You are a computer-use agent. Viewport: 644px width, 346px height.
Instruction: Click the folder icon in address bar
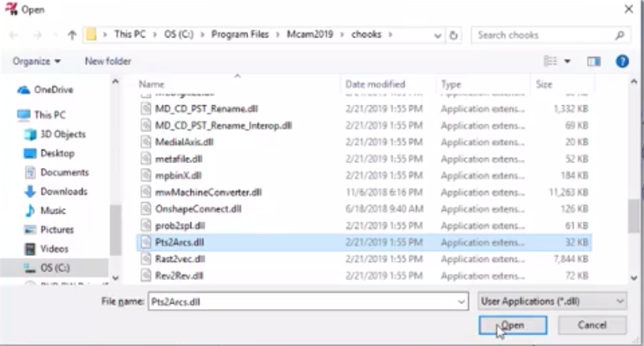91,34
